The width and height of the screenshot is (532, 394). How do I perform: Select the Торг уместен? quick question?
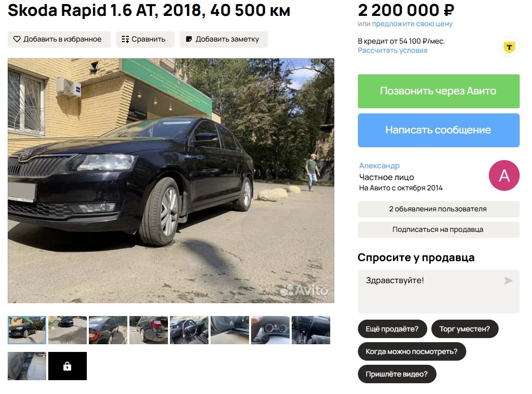click(x=465, y=329)
